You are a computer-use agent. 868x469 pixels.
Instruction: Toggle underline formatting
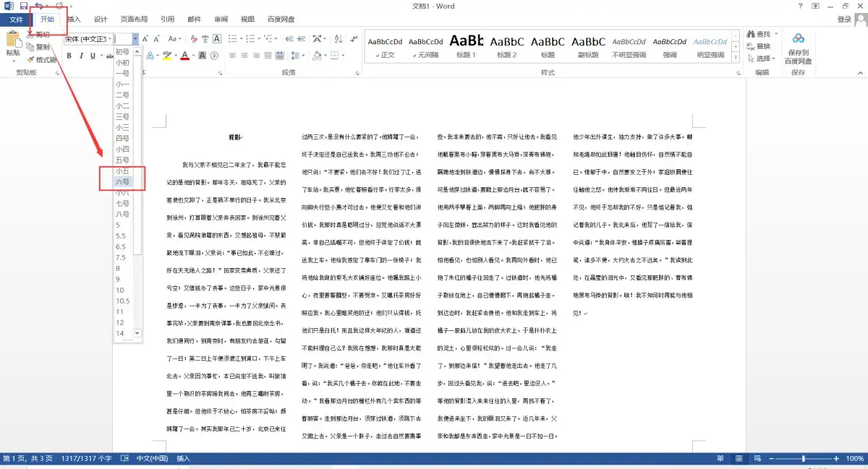(x=93, y=55)
